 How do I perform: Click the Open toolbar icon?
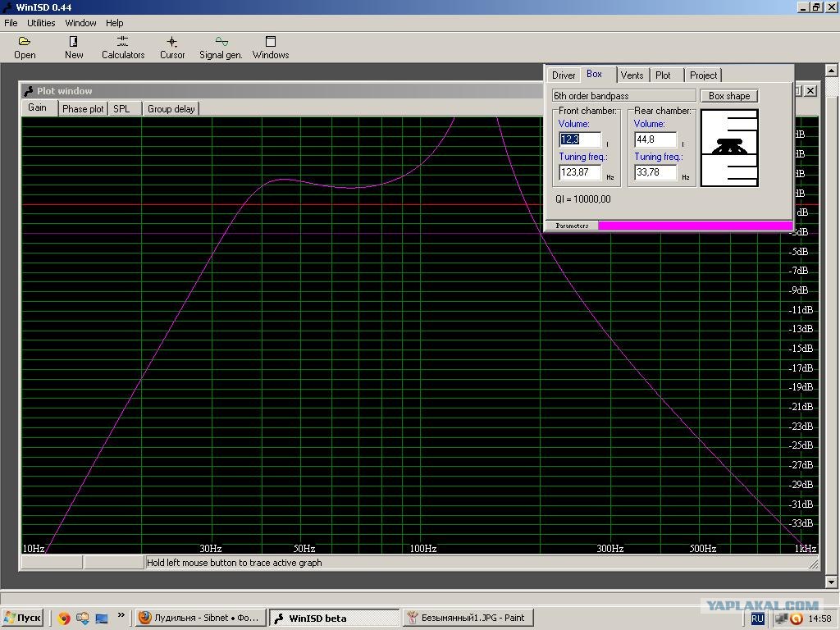(25, 47)
